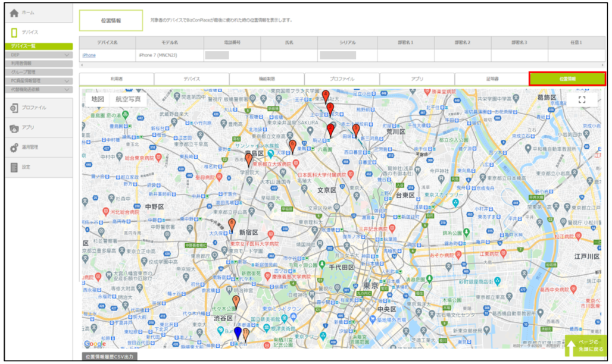The width and height of the screenshot is (612, 364).
Task: Switch to the 機能制限 tab
Action: [266, 79]
